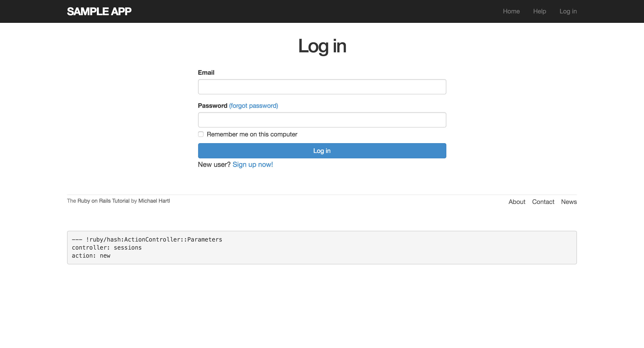Enable Remember me on this computer checkbox
The width and height of the screenshot is (644, 348).
(201, 134)
